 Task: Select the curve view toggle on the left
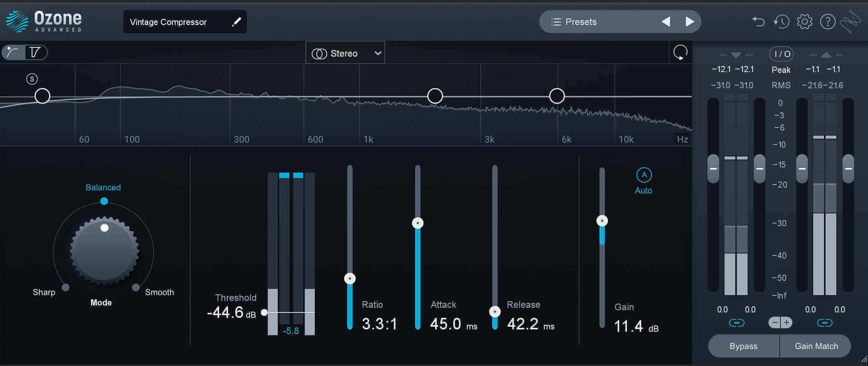14,52
